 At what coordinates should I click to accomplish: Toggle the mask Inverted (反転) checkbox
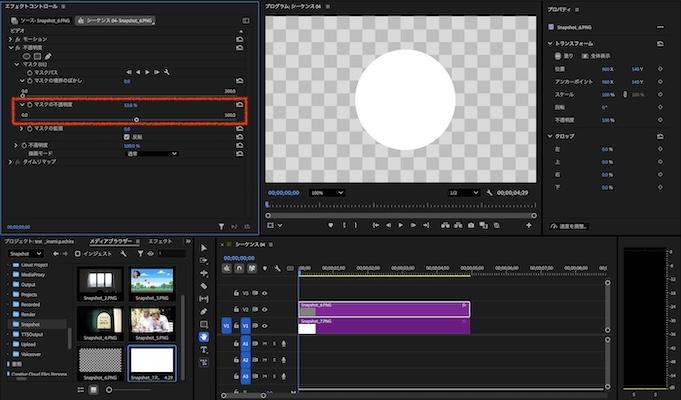point(127,137)
